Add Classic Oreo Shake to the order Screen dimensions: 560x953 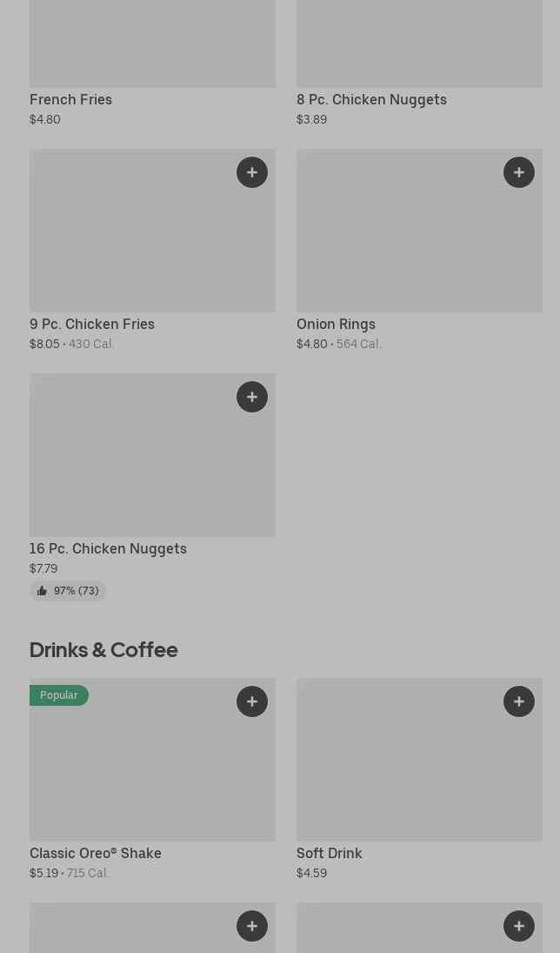tap(252, 701)
